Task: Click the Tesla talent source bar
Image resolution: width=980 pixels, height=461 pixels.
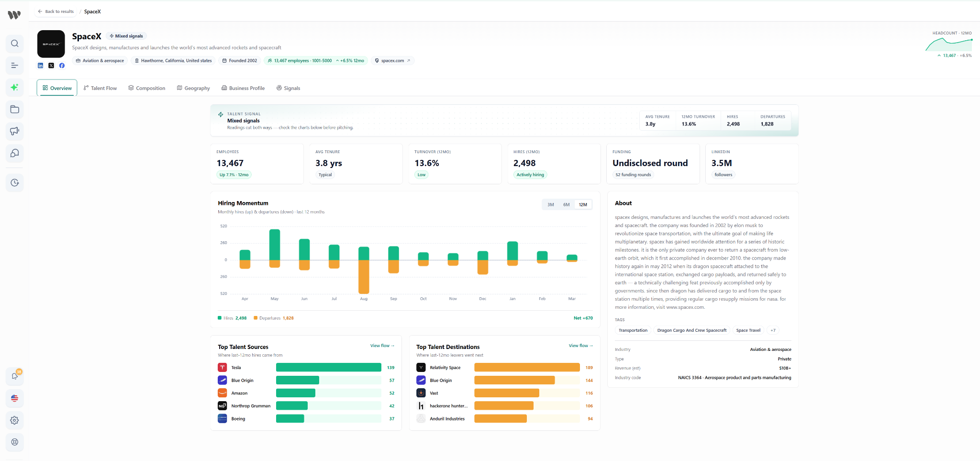Action: pyautogui.click(x=329, y=368)
